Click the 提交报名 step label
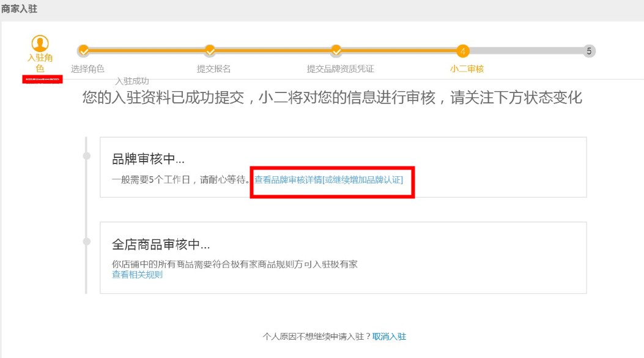 point(213,69)
